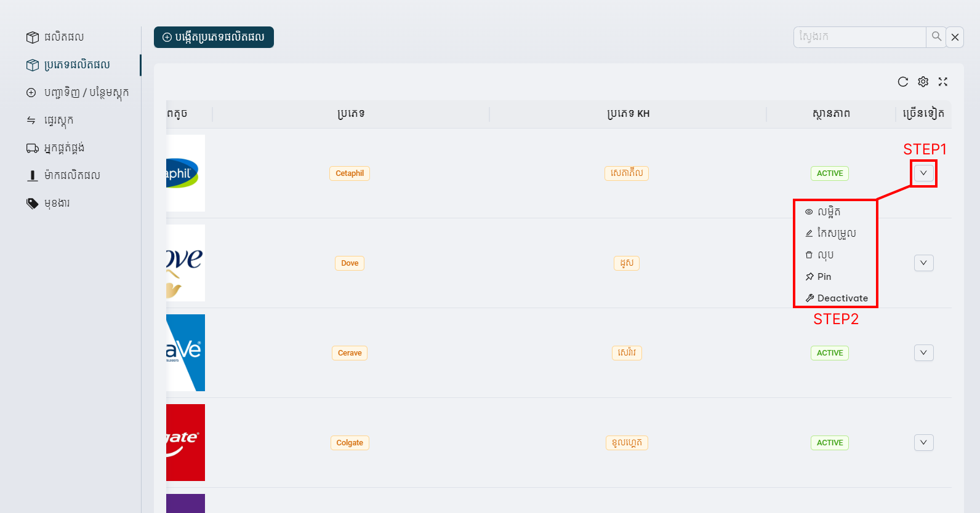Open table settings gear icon
The width and height of the screenshot is (980, 513).
pyautogui.click(x=923, y=82)
